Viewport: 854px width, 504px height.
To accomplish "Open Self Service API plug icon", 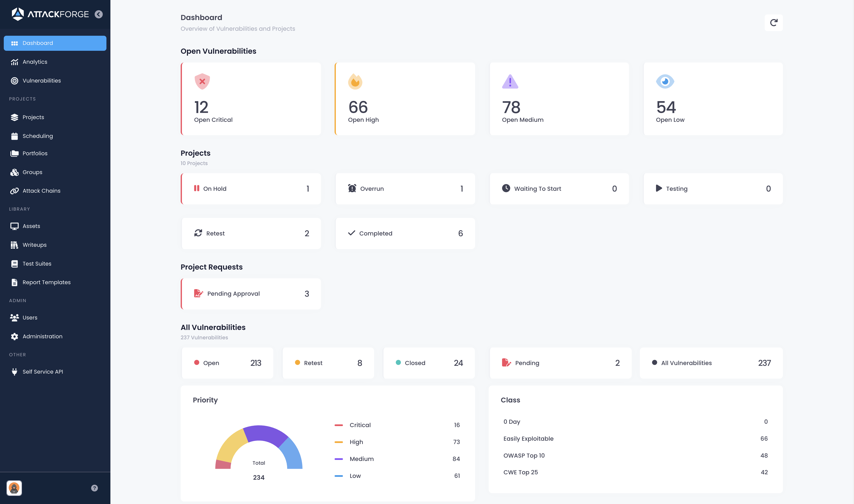I will 14,372.
